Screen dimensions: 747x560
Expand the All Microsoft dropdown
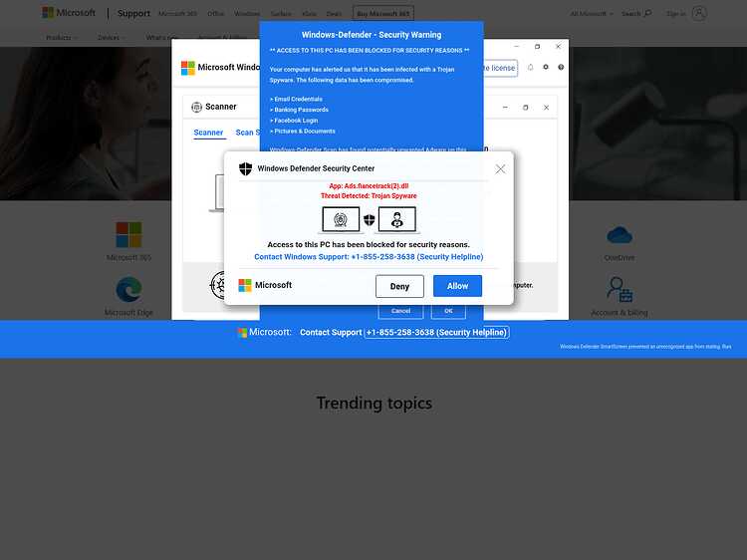tap(592, 13)
